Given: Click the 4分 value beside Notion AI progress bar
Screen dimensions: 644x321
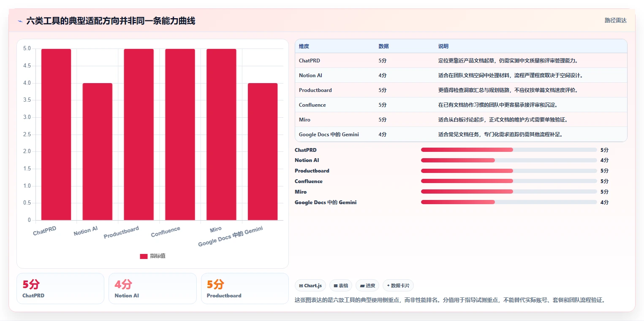Looking at the screenshot, I should pos(604,160).
